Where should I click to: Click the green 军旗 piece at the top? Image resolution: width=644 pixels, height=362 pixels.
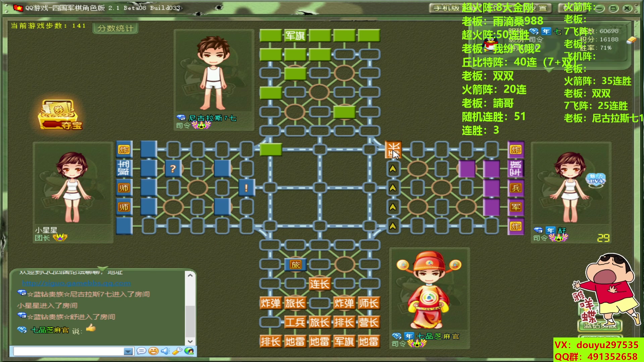coord(295,35)
